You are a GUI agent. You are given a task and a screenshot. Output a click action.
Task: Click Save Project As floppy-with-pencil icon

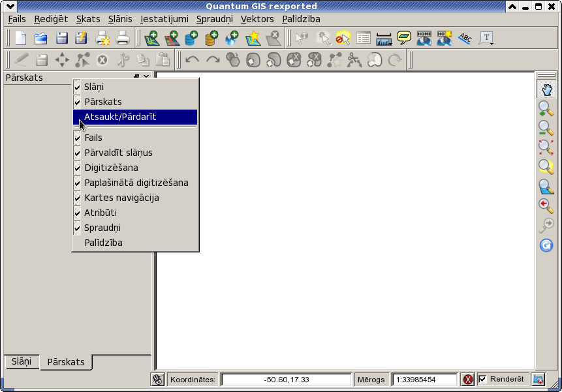click(x=82, y=38)
